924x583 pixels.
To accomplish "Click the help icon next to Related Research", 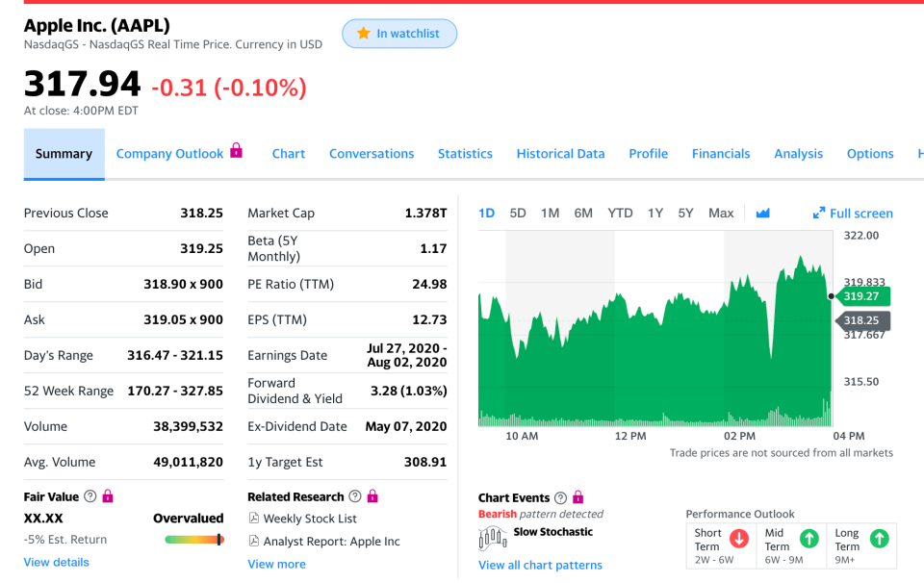I will 355,495.
